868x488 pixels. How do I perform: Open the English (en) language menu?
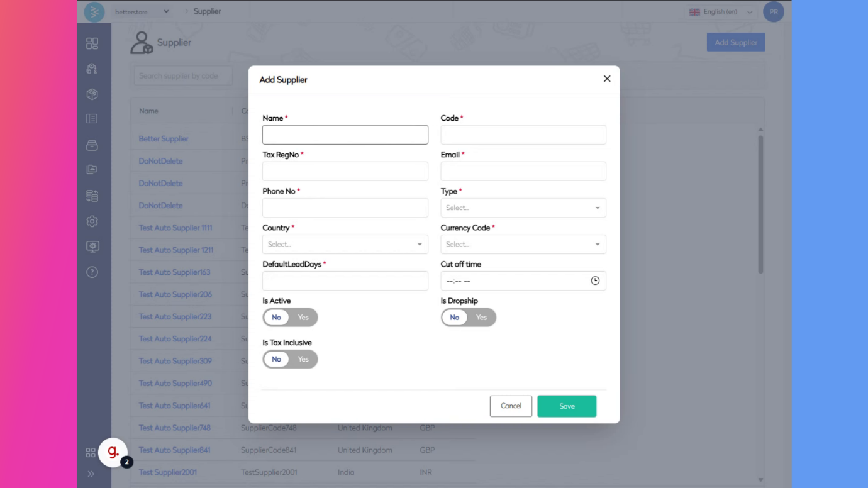click(721, 12)
